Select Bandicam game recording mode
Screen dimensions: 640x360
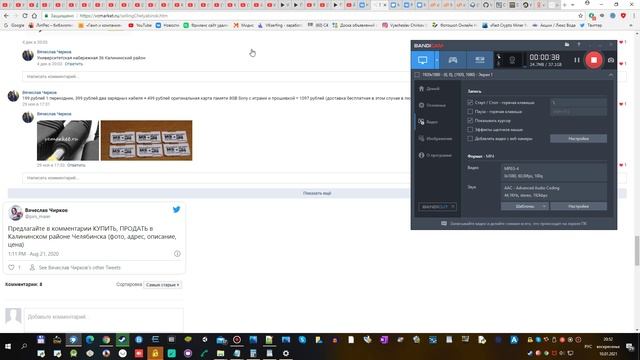click(x=453, y=60)
